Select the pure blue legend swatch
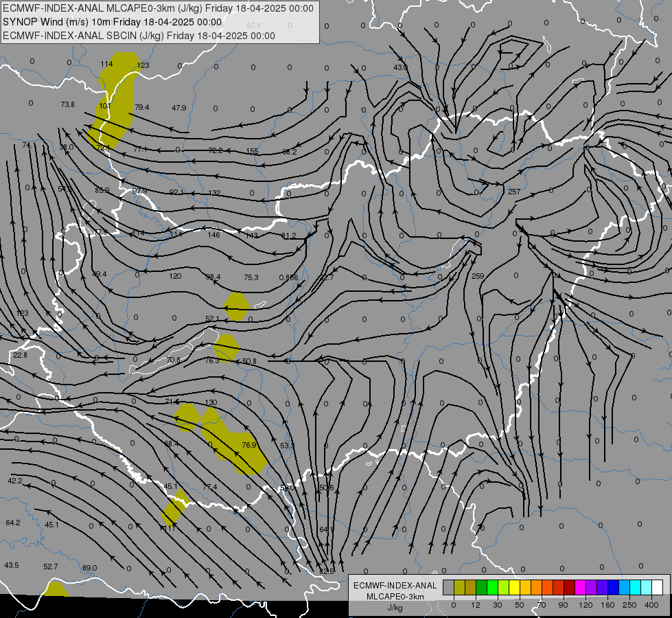The width and height of the screenshot is (672, 618). coord(613,588)
